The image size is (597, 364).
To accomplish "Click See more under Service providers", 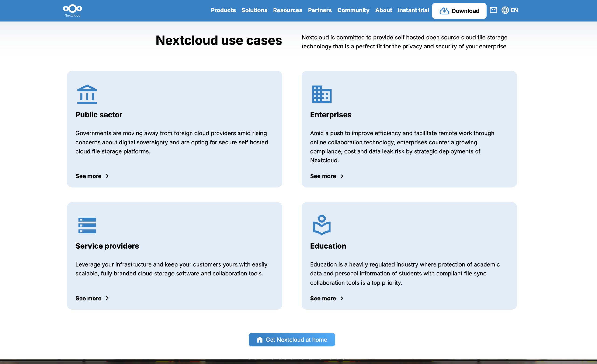I will tap(88, 298).
